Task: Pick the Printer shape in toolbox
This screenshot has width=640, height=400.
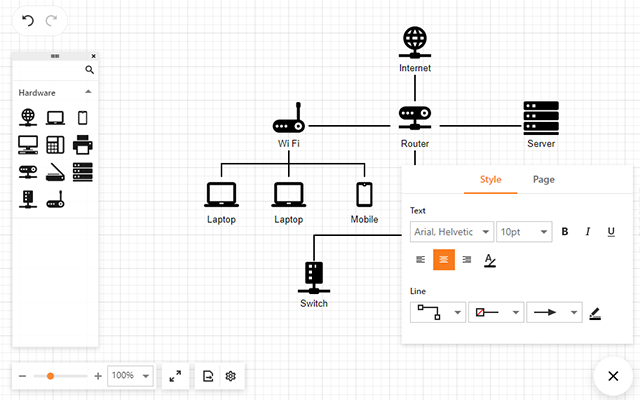Action: (82, 145)
